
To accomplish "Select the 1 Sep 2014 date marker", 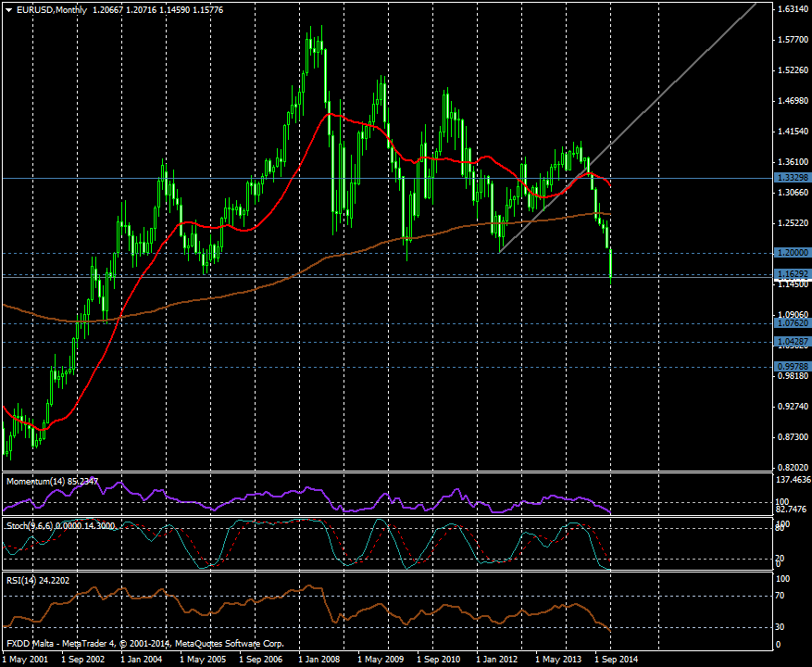I will click(615, 659).
